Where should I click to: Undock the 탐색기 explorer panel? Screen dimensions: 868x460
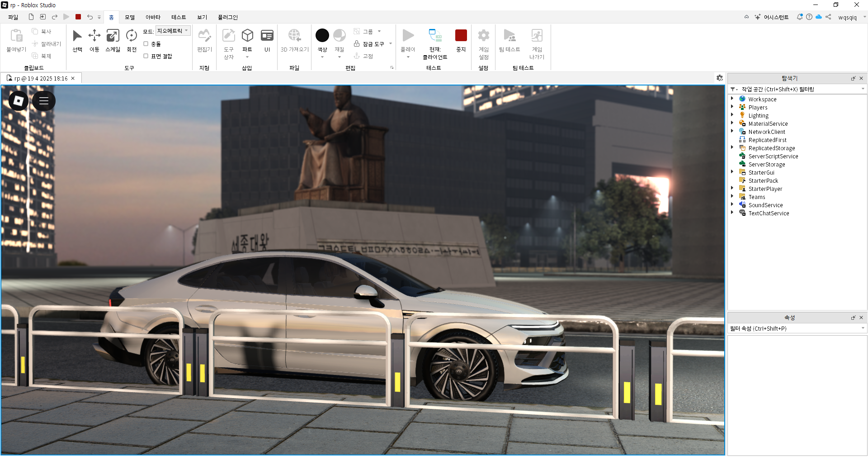coord(853,78)
